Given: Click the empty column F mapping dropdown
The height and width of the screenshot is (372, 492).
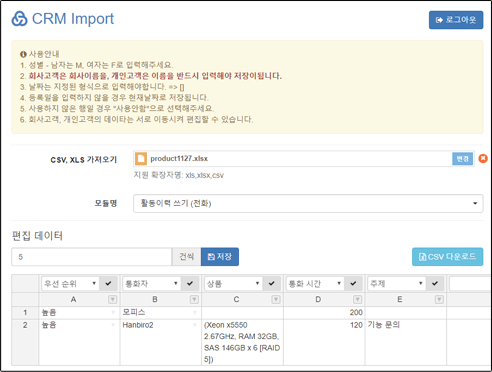Looking at the screenshot, I should pyautogui.click(x=470, y=284).
